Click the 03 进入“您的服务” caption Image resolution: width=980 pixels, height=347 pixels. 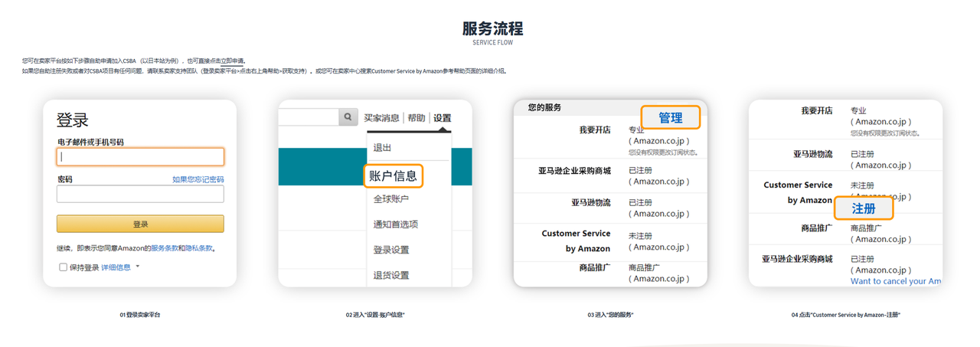(610, 315)
